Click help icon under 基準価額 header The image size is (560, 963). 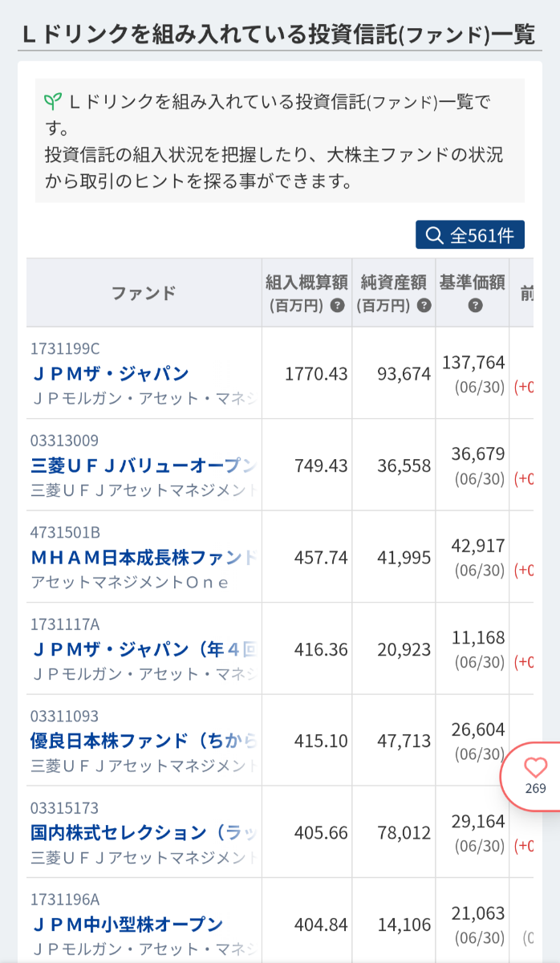475,306
